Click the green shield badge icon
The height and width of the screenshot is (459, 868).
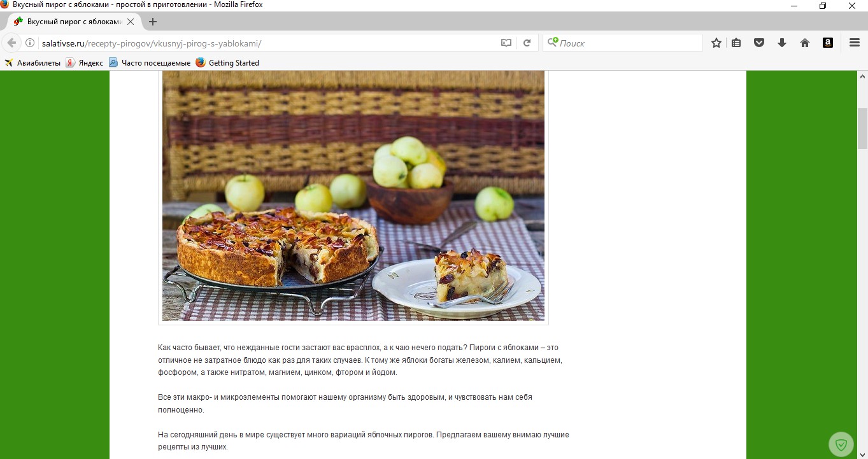841,444
